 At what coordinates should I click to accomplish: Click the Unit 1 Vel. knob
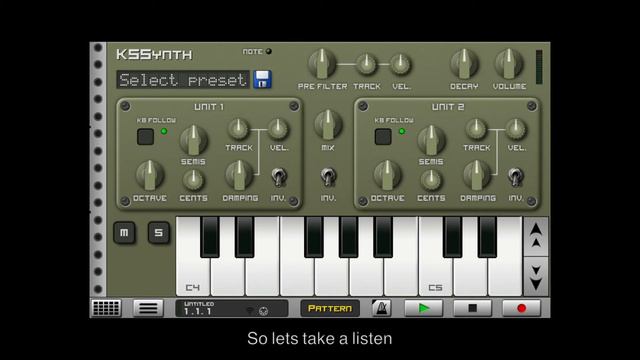(x=278, y=129)
